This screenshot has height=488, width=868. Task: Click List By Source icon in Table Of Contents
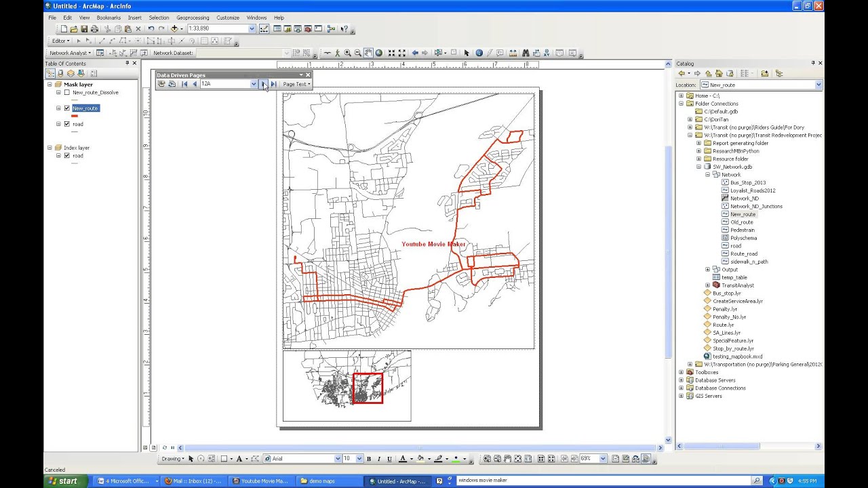[60, 74]
